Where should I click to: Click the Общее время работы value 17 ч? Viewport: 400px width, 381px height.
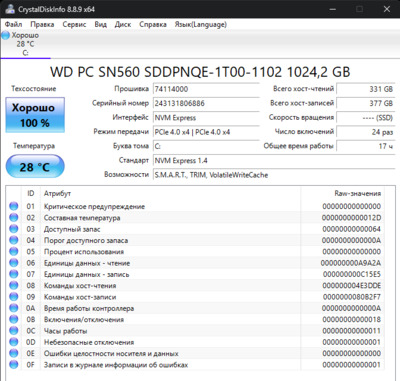[366, 146]
